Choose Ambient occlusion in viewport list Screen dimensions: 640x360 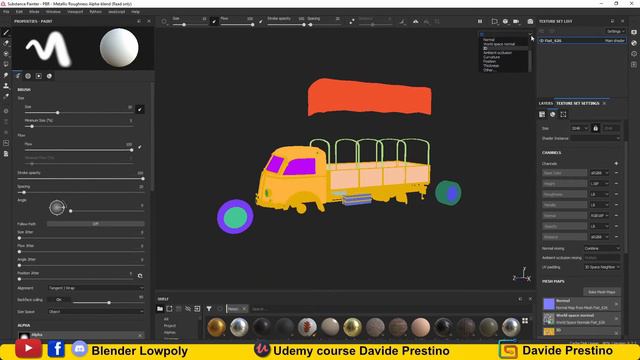(x=498, y=53)
